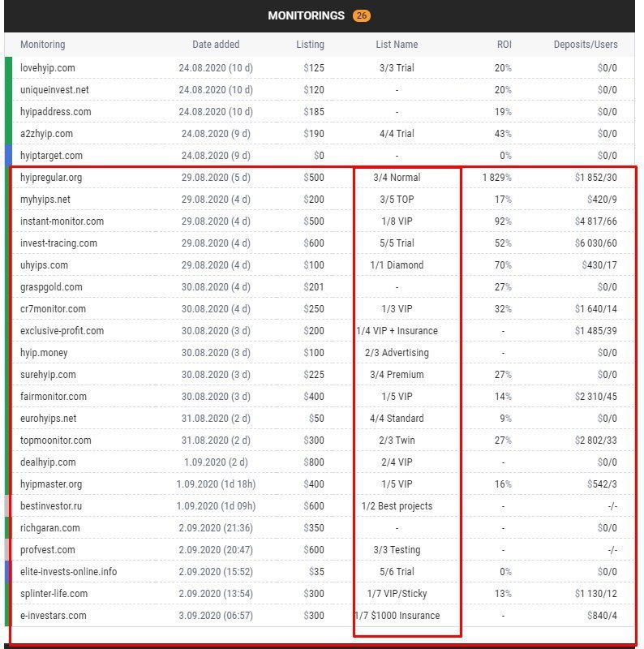Open the hyipaddress.com monitor link
Viewport: 644px width, 649px height.
(x=55, y=112)
